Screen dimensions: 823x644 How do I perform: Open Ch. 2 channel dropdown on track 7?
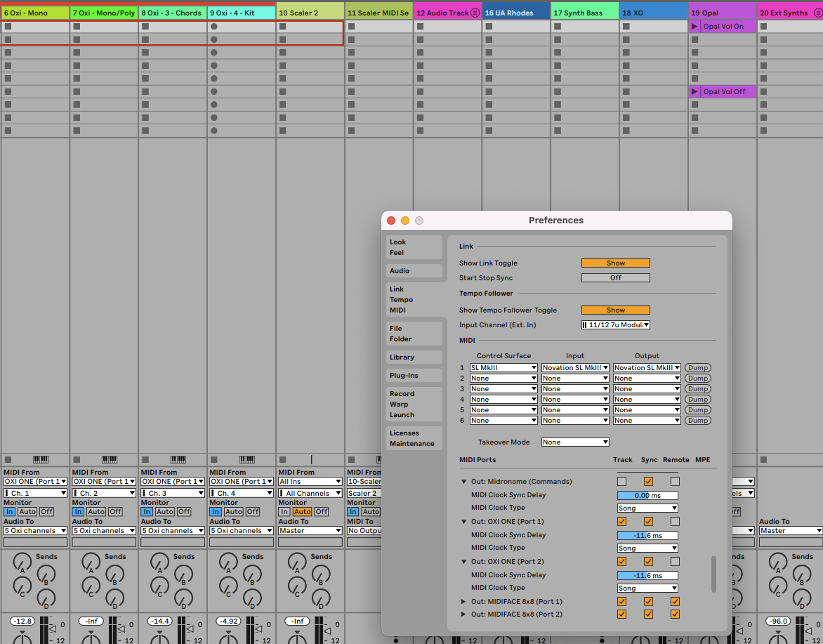pyautogui.click(x=104, y=494)
